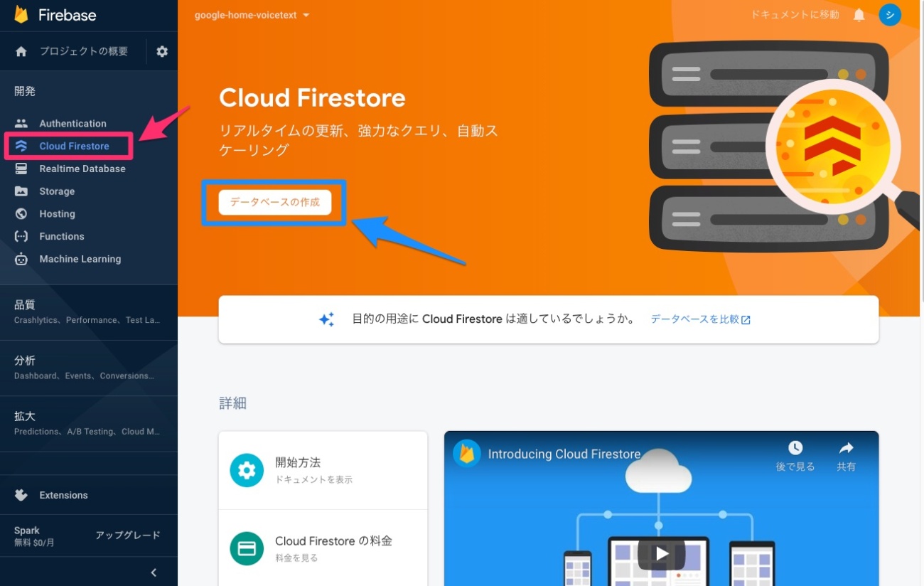Open プロジェクトの概要 overview
The image size is (924, 586).
pyautogui.click(x=84, y=51)
